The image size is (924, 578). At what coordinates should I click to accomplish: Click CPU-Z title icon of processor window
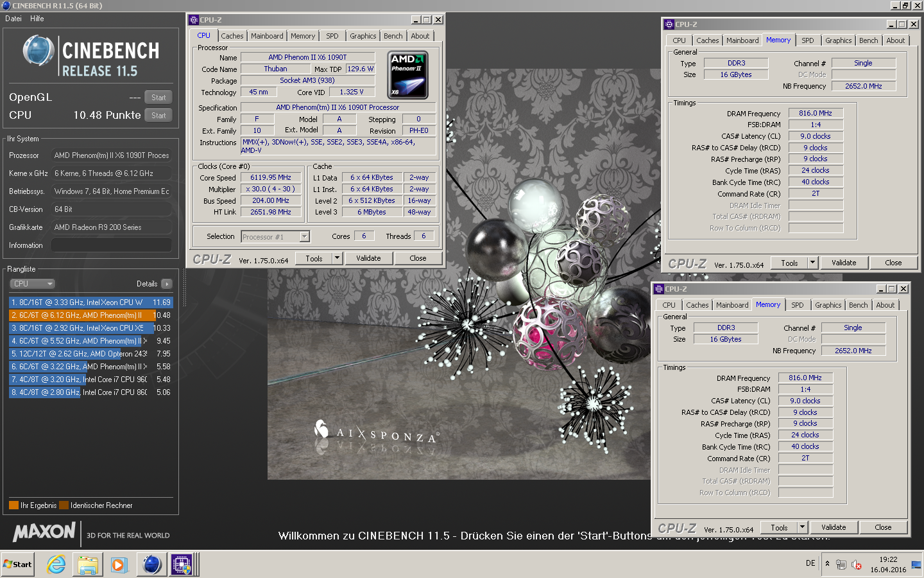tap(194, 20)
